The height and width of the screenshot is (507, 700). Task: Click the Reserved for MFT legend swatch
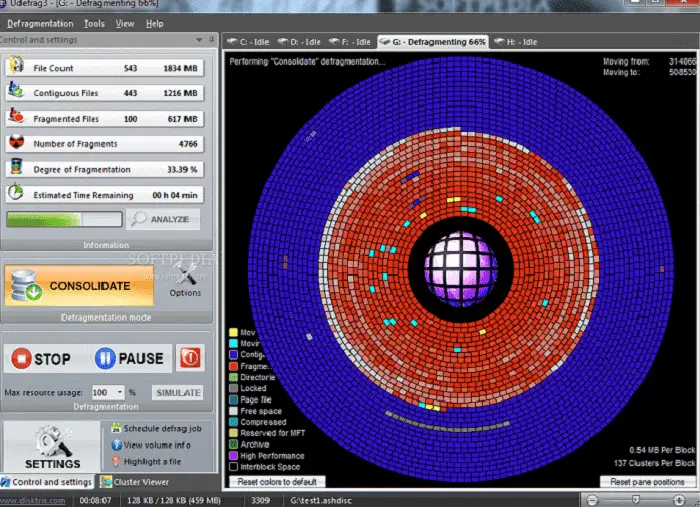tap(233, 433)
